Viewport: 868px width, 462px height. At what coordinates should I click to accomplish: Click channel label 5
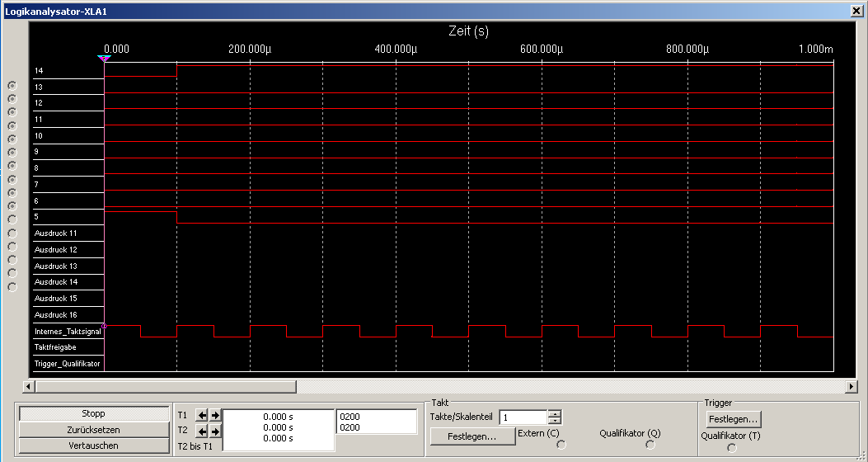(36, 217)
